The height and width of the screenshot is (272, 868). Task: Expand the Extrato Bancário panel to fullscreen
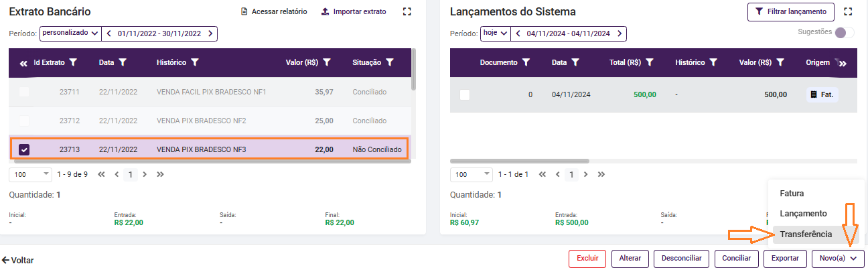click(407, 11)
